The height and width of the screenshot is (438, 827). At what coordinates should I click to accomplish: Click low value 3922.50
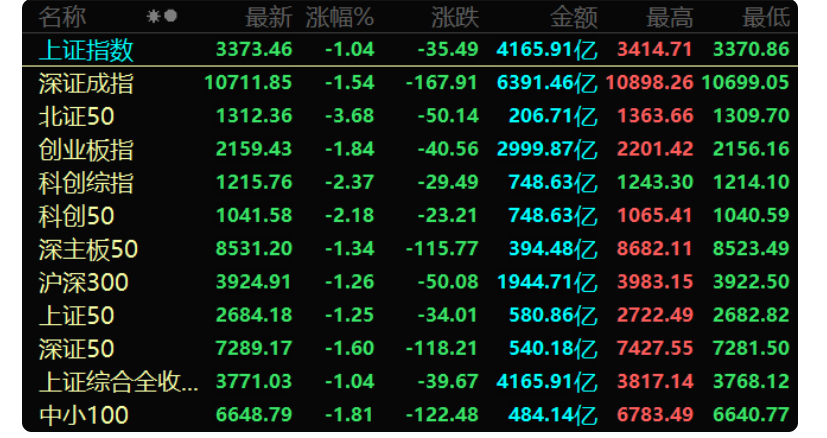coord(751,282)
